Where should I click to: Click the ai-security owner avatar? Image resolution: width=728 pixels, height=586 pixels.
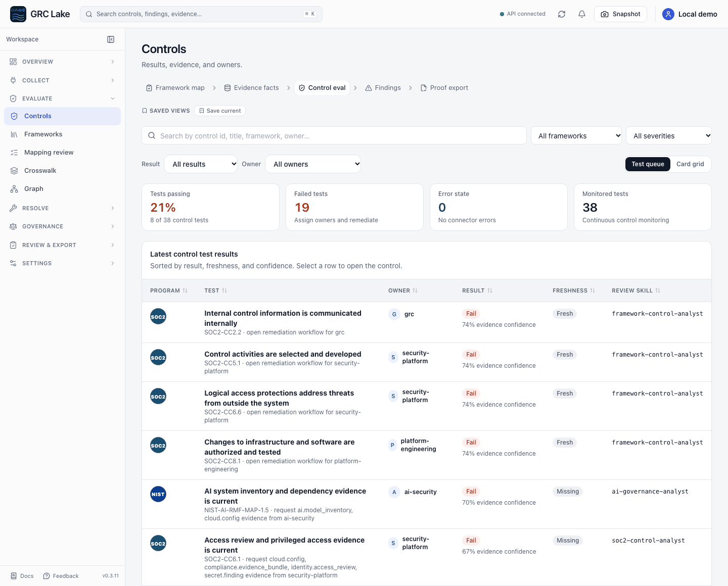[394, 492]
